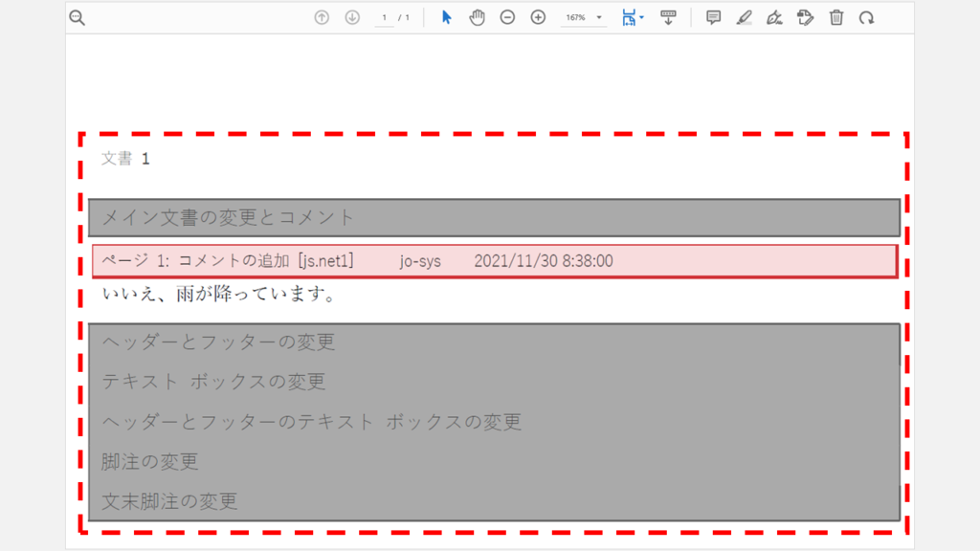
Task: Activate the arrow selection tool
Action: [446, 17]
